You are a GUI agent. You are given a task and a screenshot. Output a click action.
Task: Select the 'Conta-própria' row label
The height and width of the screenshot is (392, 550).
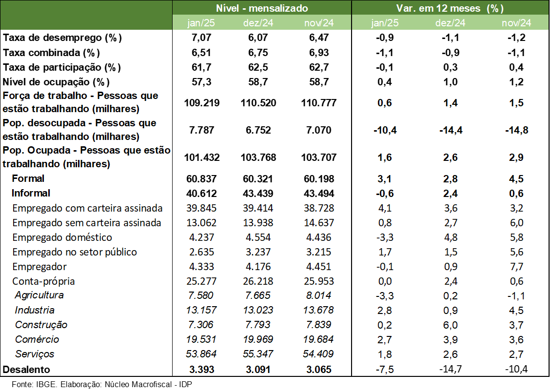(x=43, y=281)
